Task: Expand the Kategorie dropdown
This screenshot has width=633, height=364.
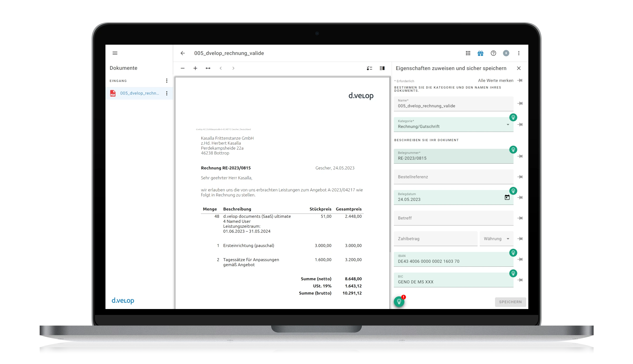Action: click(x=508, y=125)
